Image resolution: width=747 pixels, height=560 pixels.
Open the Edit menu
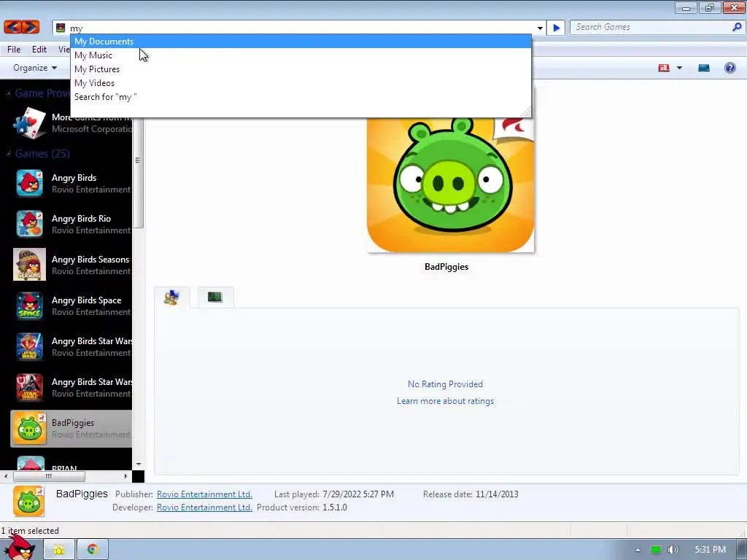point(39,49)
